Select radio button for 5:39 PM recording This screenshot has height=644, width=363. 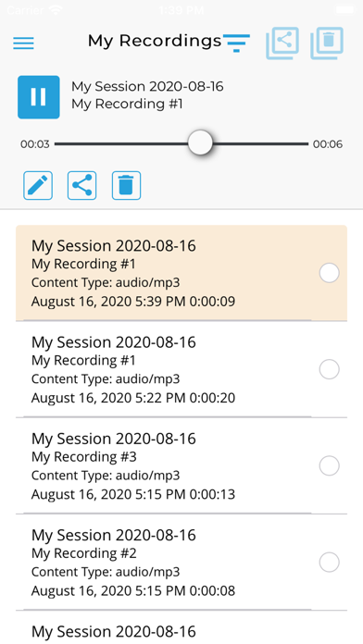coord(330,273)
